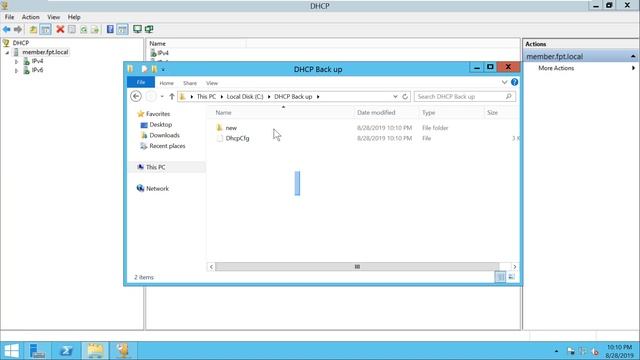Open the recent locations dropdown arrow
The image size is (640, 360).
pos(162,97)
